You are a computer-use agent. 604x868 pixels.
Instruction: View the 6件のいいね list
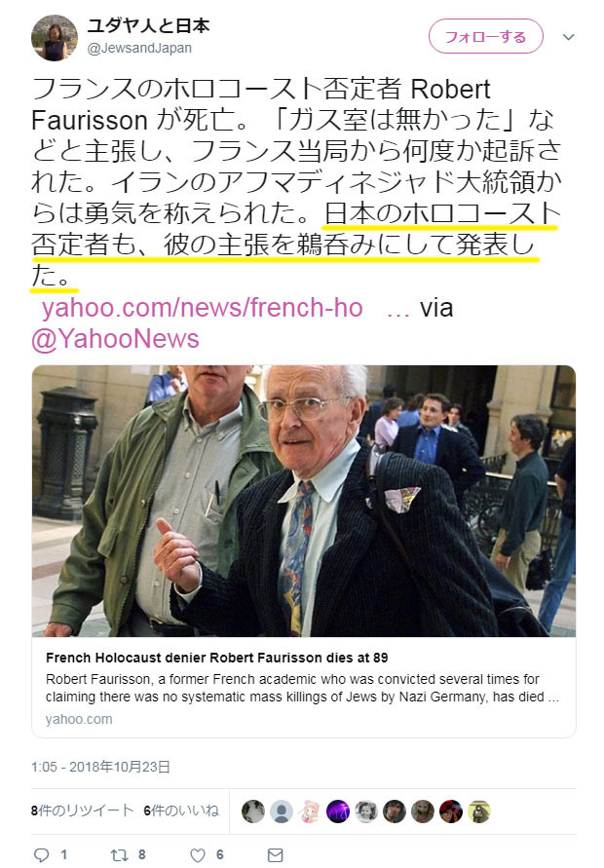(x=181, y=811)
